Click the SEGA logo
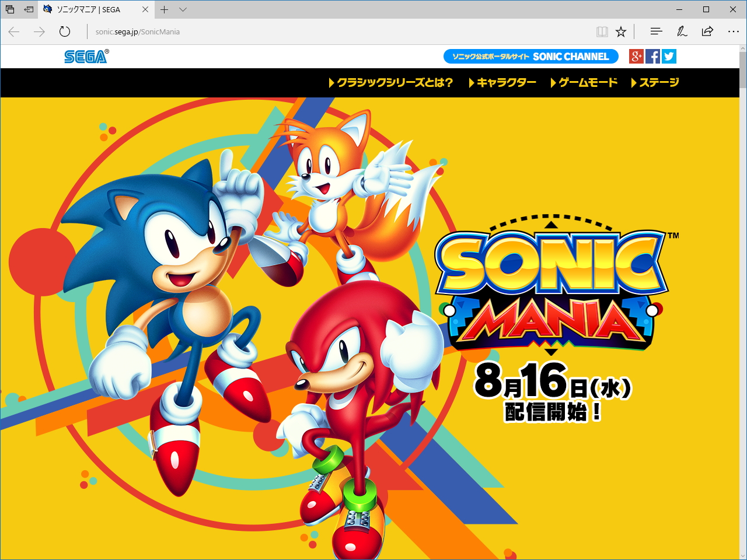Viewport: 747px width, 560px height. point(85,56)
